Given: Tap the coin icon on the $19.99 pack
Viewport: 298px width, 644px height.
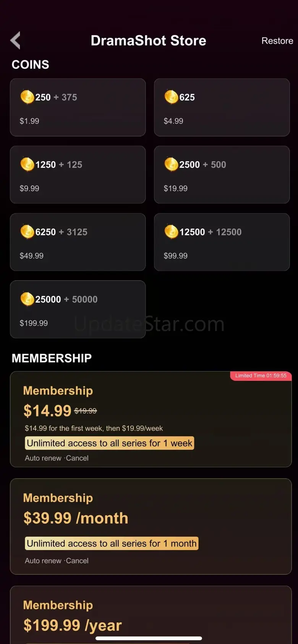Looking at the screenshot, I should pyautogui.click(x=171, y=164).
